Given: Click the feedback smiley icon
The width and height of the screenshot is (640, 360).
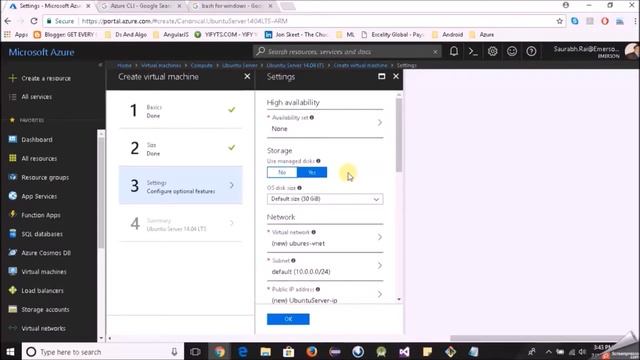Looking at the screenshot, I should [512, 51].
